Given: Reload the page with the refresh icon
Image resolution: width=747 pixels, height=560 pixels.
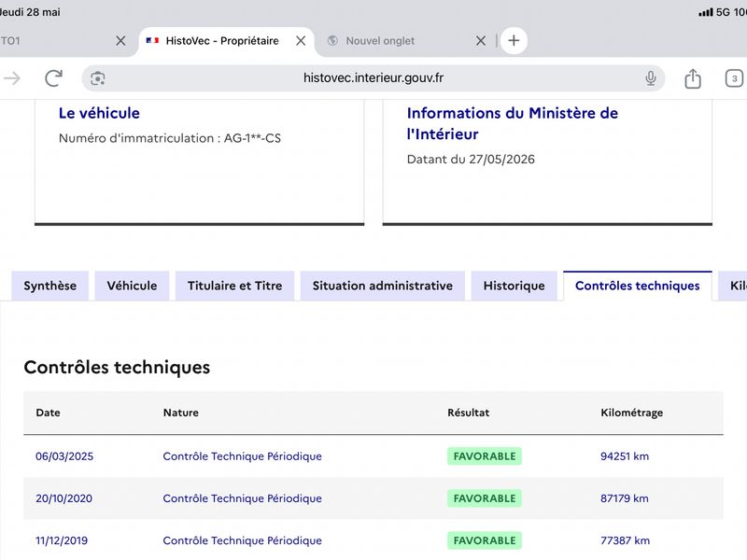Looking at the screenshot, I should 53,78.
